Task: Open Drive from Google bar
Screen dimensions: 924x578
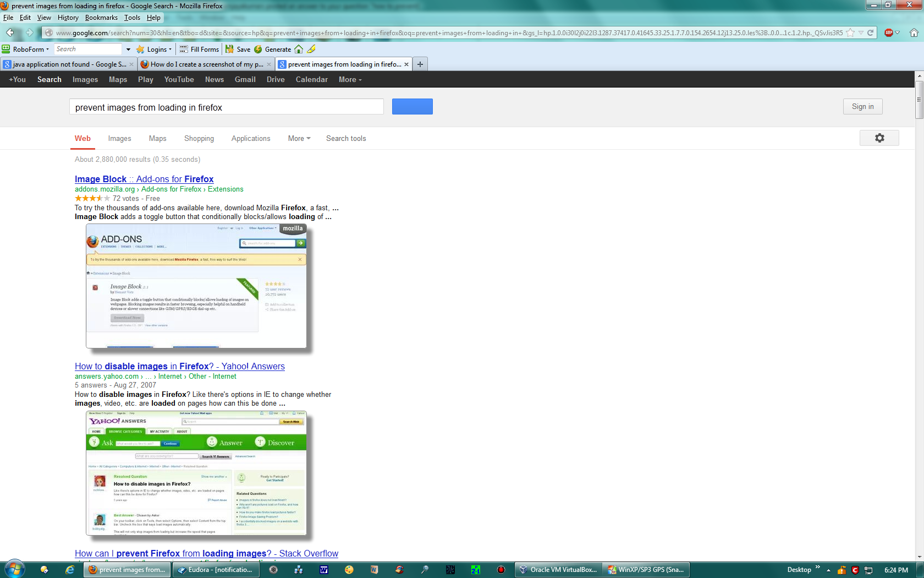Action: 276,79
